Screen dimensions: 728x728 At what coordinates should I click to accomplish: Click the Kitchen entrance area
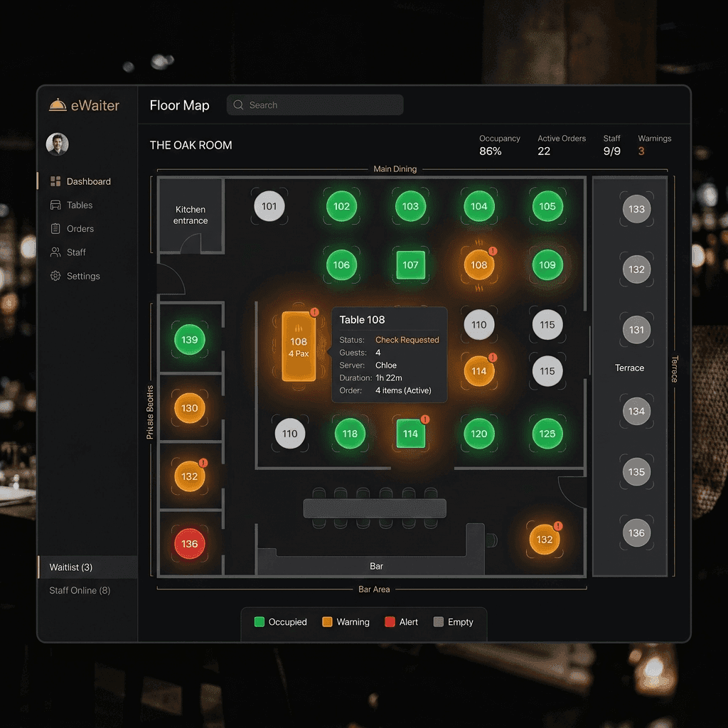(191, 215)
